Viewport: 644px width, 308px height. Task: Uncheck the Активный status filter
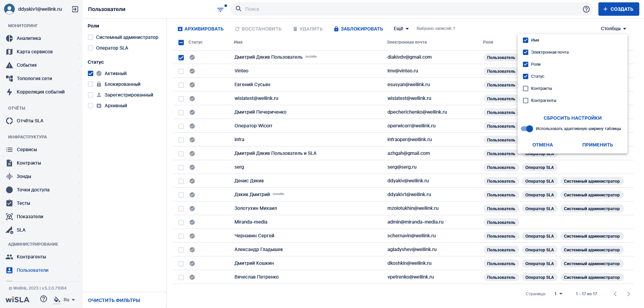[91, 73]
